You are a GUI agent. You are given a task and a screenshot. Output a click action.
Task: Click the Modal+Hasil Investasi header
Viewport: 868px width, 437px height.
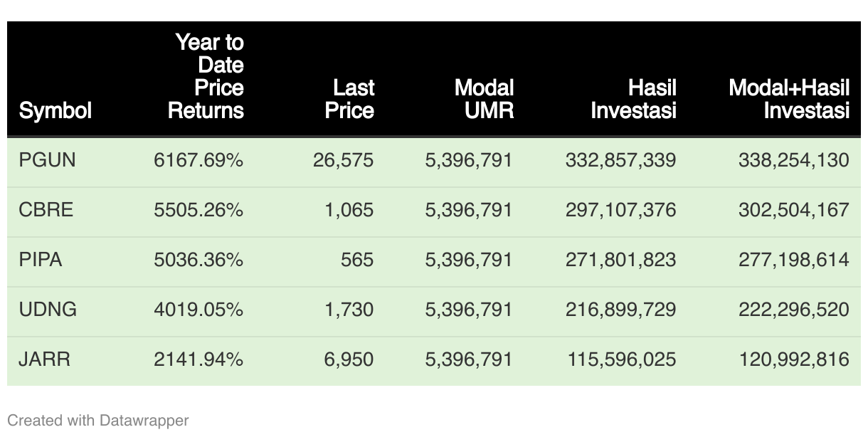[x=790, y=99]
